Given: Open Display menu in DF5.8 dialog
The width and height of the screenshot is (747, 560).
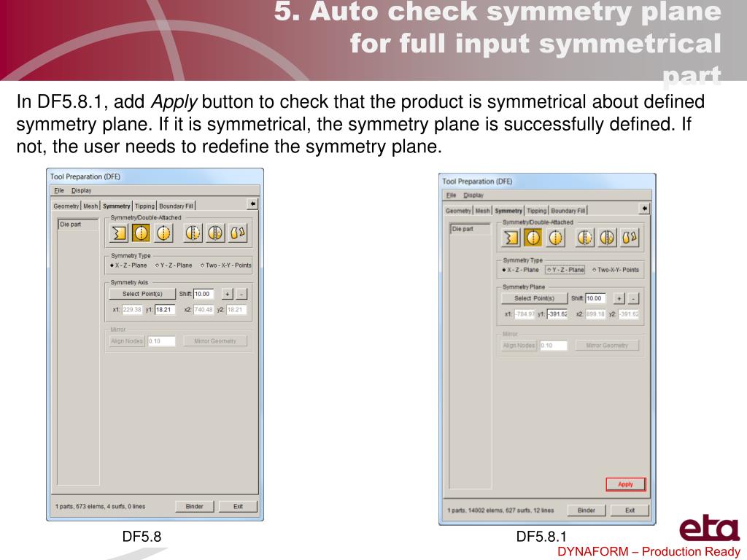Looking at the screenshot, I should [82, 190].
